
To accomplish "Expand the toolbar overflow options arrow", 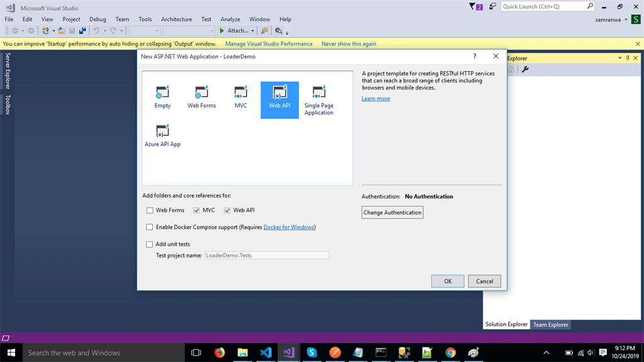I will (287, 33).
